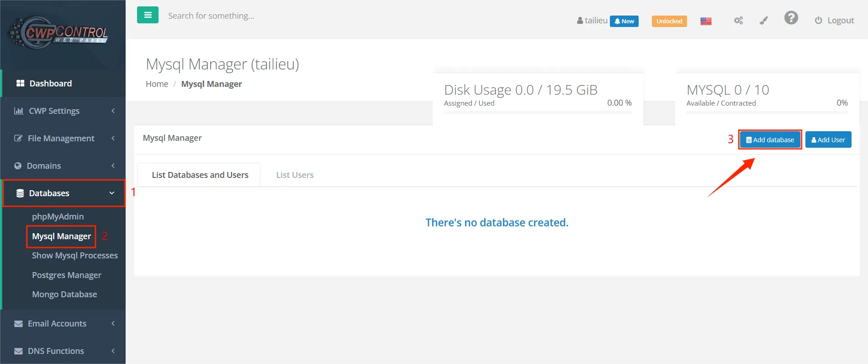Click the tailieu username
Screen dimensions: 868x364
pos(596,21)
